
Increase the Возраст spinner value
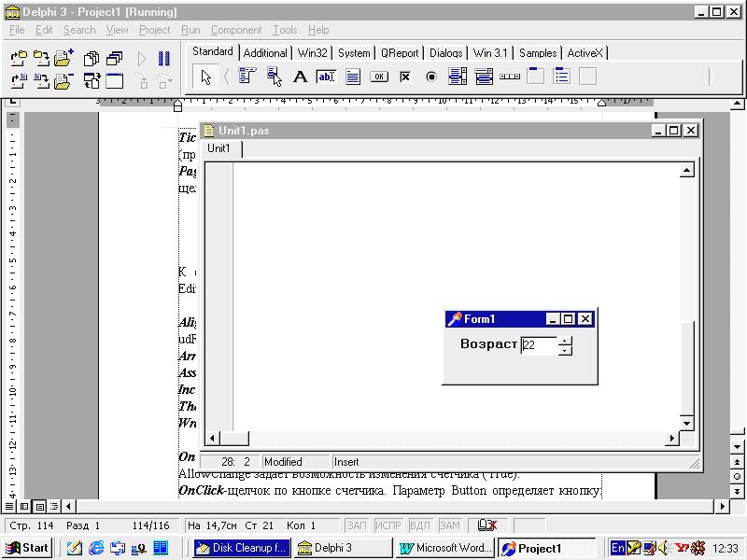tap(565, 341)
